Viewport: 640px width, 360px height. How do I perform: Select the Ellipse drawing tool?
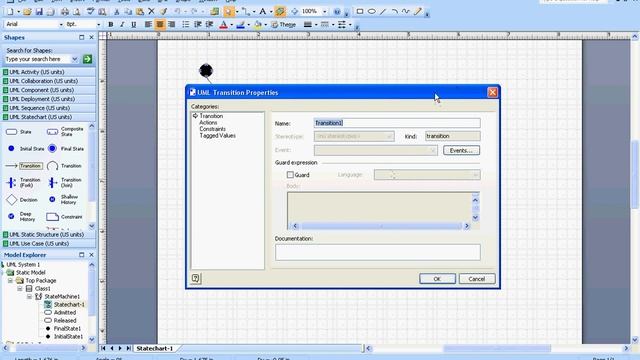coord(371,11)
